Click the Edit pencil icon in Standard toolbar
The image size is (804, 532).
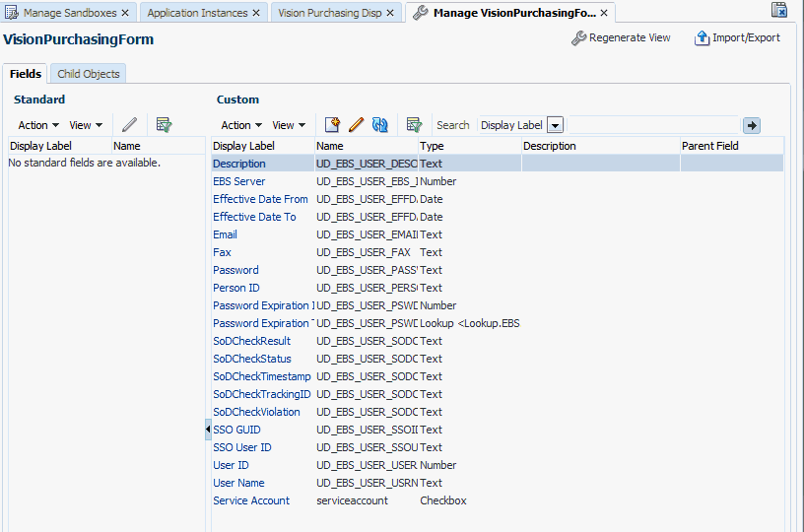coord(130,125)
